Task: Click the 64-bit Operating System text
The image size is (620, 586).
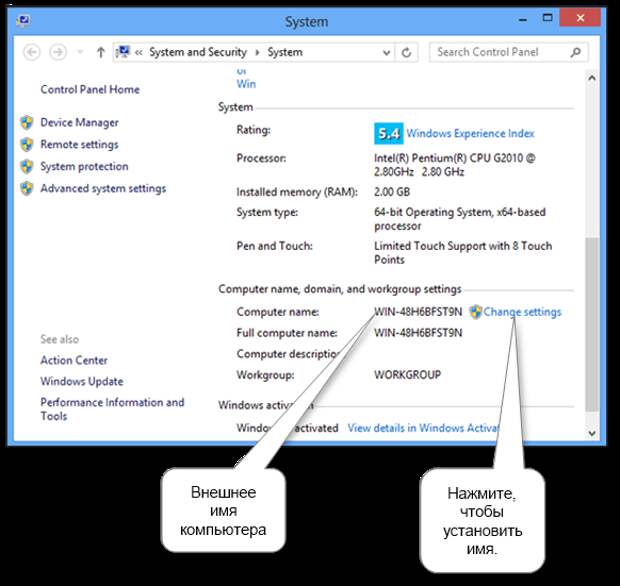Action: coord(460,219)
